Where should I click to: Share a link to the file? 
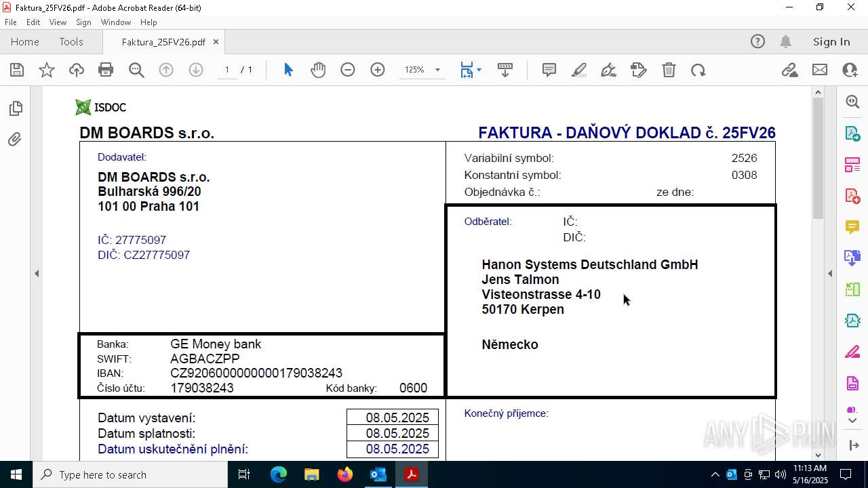tap(789, 70)
